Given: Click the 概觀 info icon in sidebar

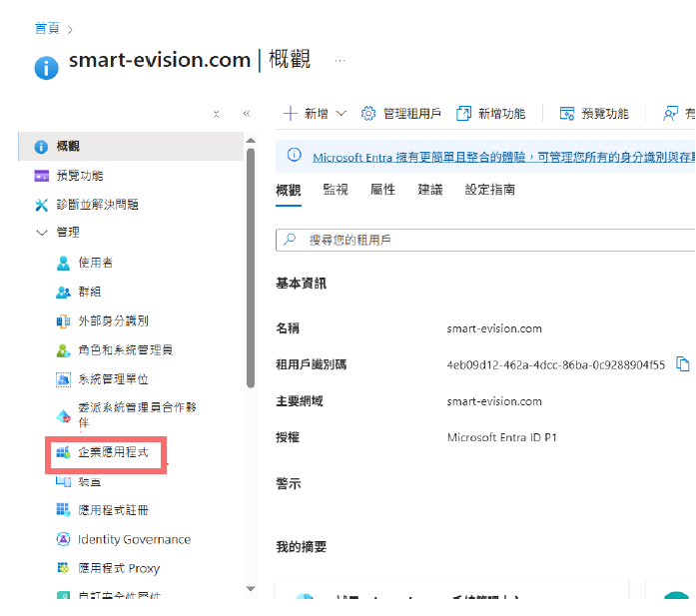Looking at the screenshot, I should click(41, 147).
